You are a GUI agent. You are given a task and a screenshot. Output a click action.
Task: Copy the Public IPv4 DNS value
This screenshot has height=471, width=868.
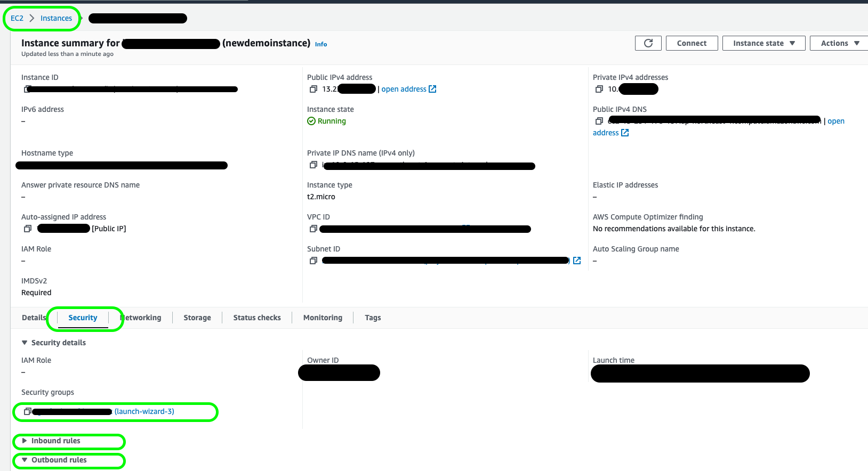coord(599,121)
